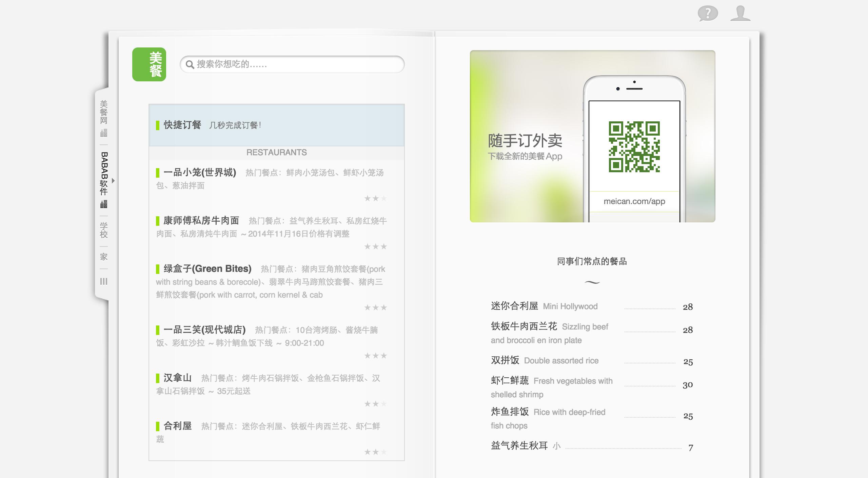This screenshot has width=868, height=478.
Task: Click the star rating for 绿盒子(Green Bites)
Action: [x=375, y=307]
